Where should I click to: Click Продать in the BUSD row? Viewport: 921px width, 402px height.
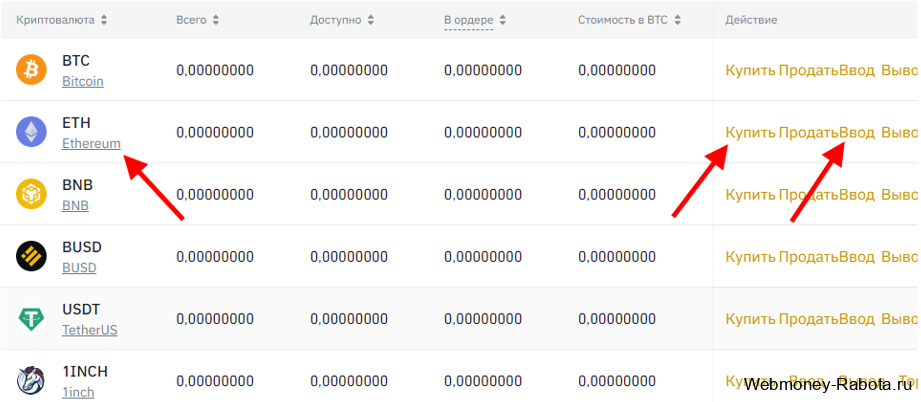(808, 257)
